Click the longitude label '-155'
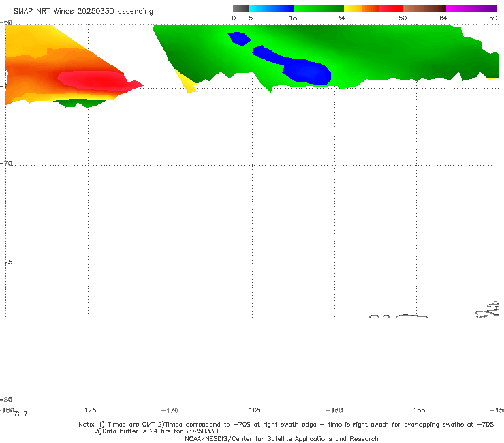The image size is (504, 443). pos(417,410)
